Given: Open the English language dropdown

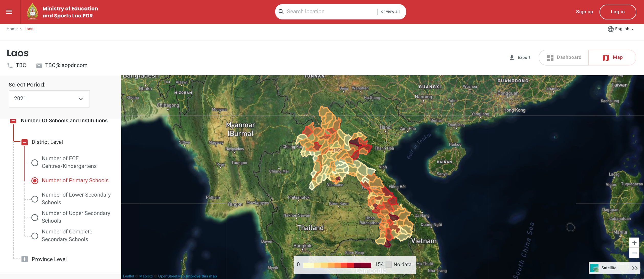Looking at the screenshot, I should (x=621, y=29).
